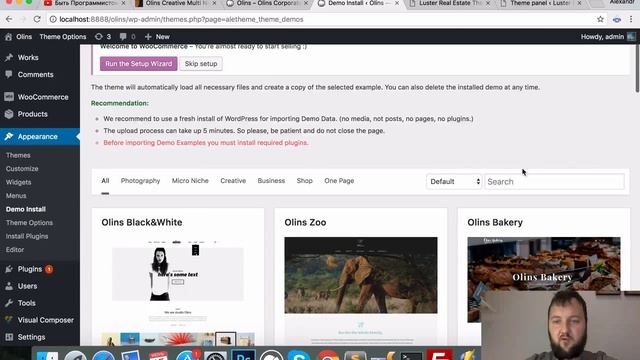The image size is (640, 360).
Task: Open the comments bubble in admin bar
Action: (x=127, y=37)
